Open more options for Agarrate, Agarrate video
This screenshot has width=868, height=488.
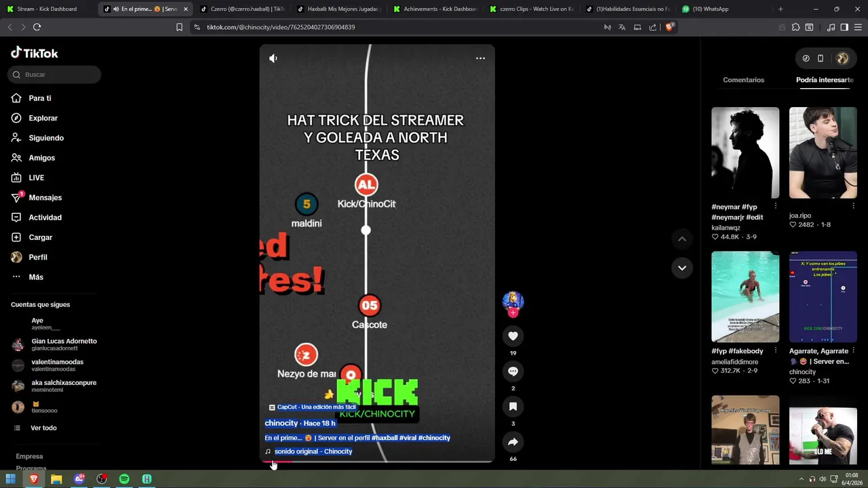[x=853, y=350]
